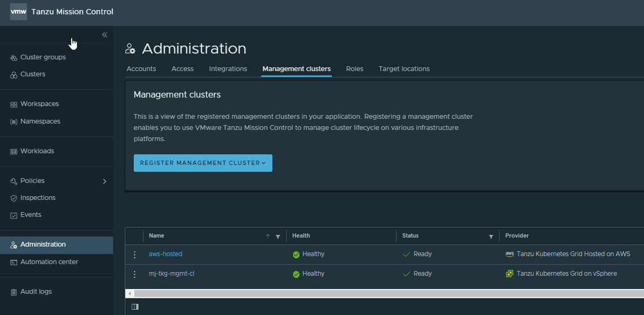Viewport: 644px width, 315px height.
Task: Switch to the Accounts tab
Action: (141, 69)
